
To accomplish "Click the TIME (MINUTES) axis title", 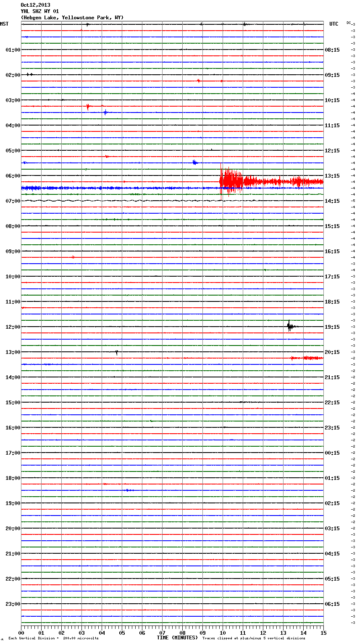I will coord(177,638).
